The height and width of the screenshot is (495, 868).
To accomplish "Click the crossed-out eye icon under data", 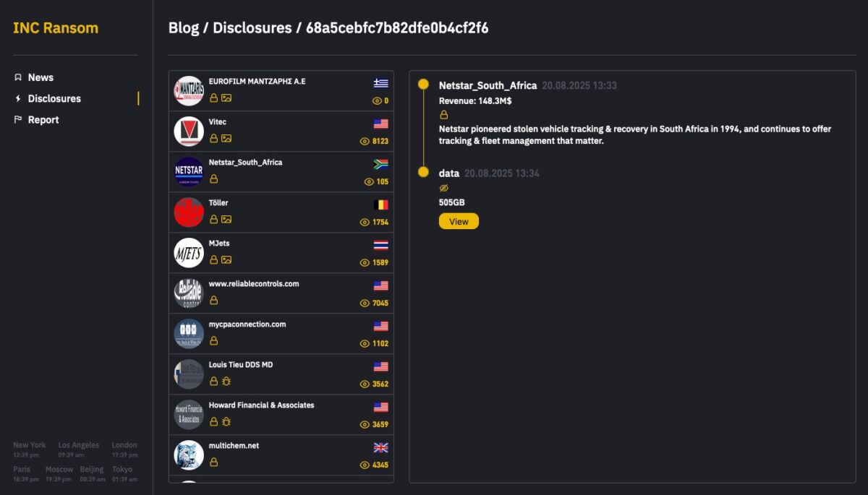I will [x=444, y=188].
